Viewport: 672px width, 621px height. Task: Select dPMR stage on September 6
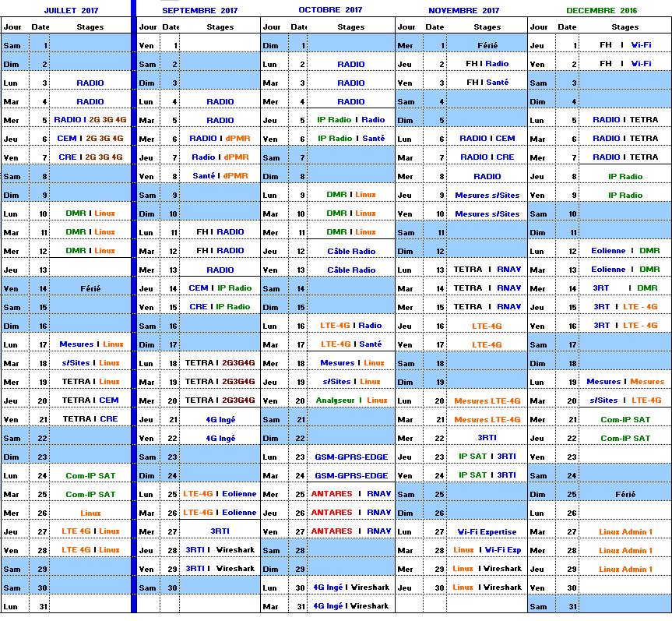(x=236, y=139)
